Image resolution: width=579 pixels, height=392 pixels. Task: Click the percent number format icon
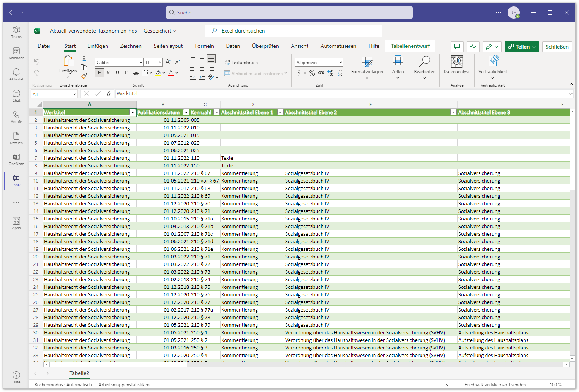click(x=312, y=73)
